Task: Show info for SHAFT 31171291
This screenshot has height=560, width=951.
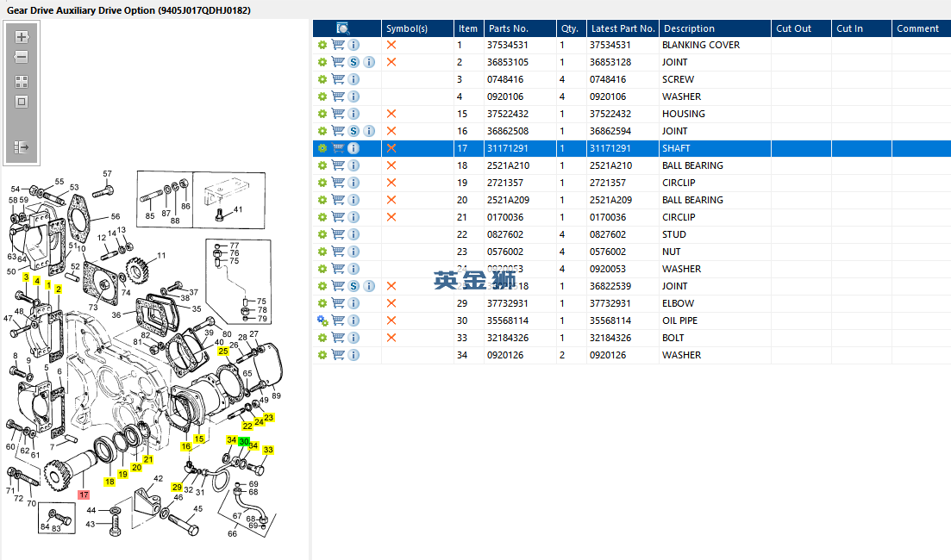Action: (x=353, y=148)
